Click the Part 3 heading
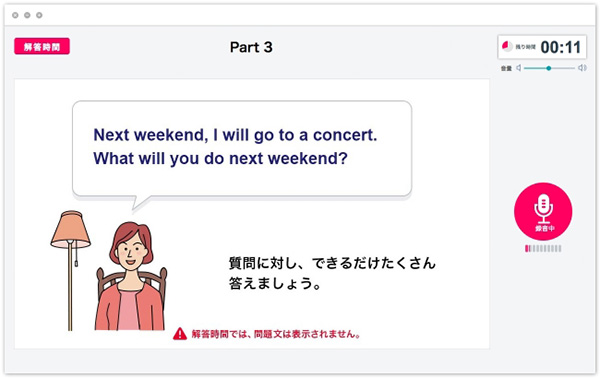600x378 pixels. 251,47
